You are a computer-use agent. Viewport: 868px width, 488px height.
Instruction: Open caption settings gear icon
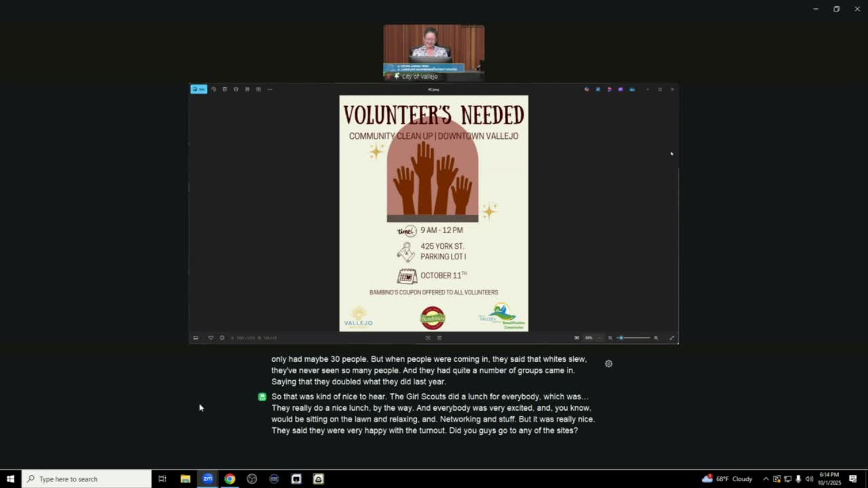click(609, 364)
